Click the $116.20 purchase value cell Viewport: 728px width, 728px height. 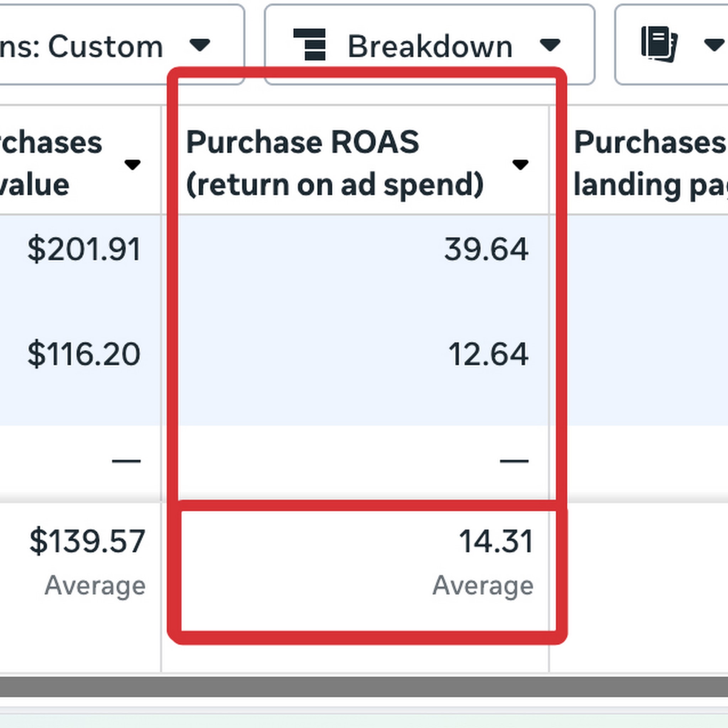(84, 354)
